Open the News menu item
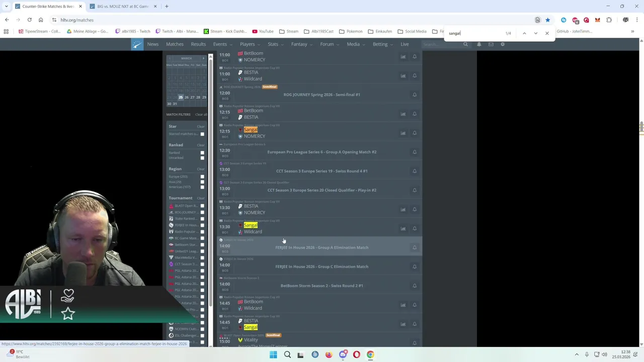This screenshot has width=644, height=362. (x=153, y=44)
